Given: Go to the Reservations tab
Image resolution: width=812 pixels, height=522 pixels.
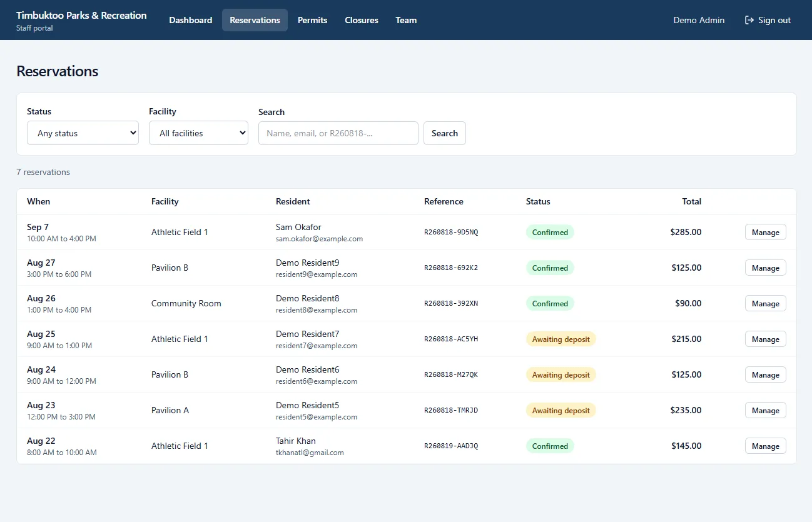Looking at the screenshot, I should pos(255,20).
